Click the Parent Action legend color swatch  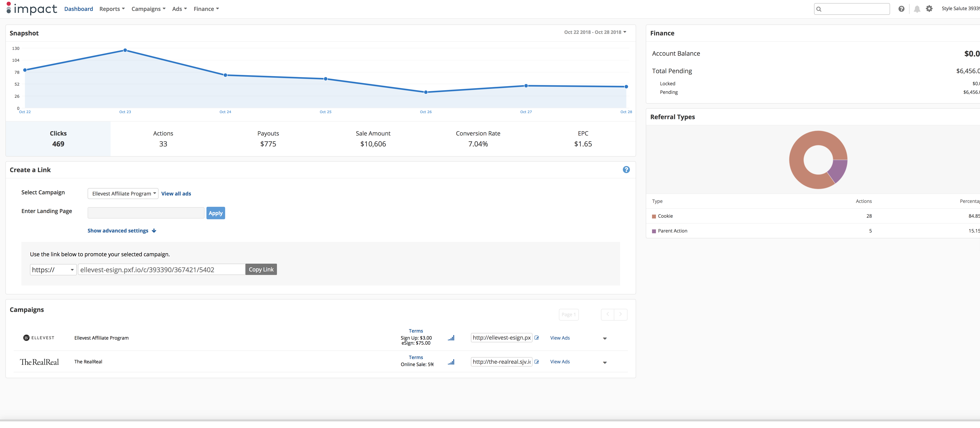coord(654,231)
